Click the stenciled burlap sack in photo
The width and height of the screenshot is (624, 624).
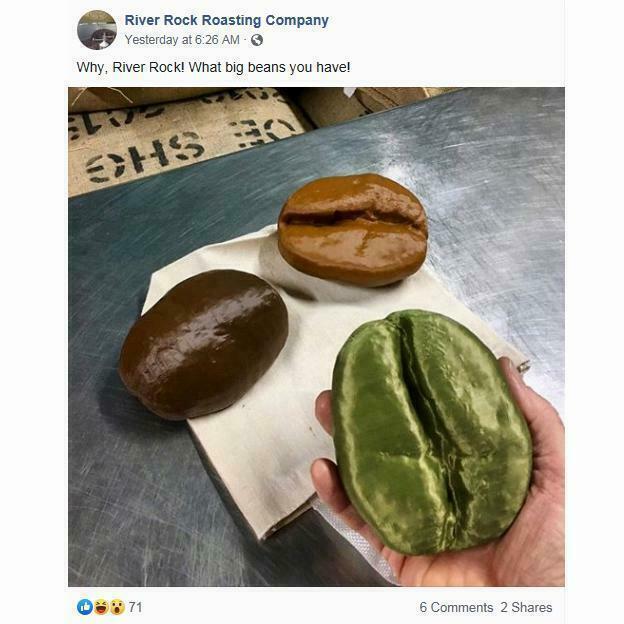click(x=187, y=143)
